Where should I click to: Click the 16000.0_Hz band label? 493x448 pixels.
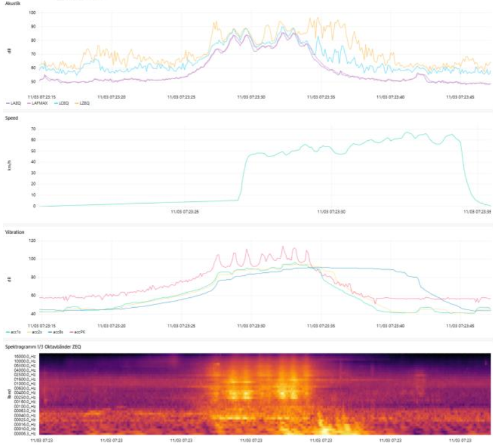point(24,357)
